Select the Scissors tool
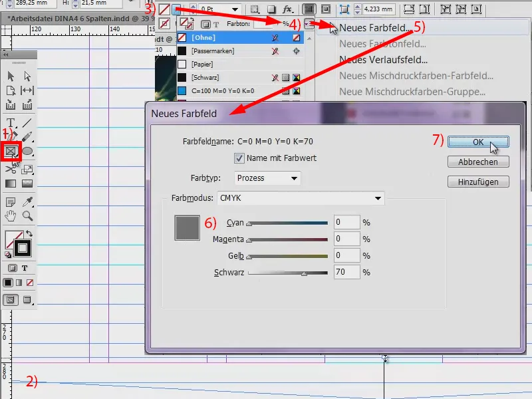The image size is (532, 399). (x=11, y=169)
